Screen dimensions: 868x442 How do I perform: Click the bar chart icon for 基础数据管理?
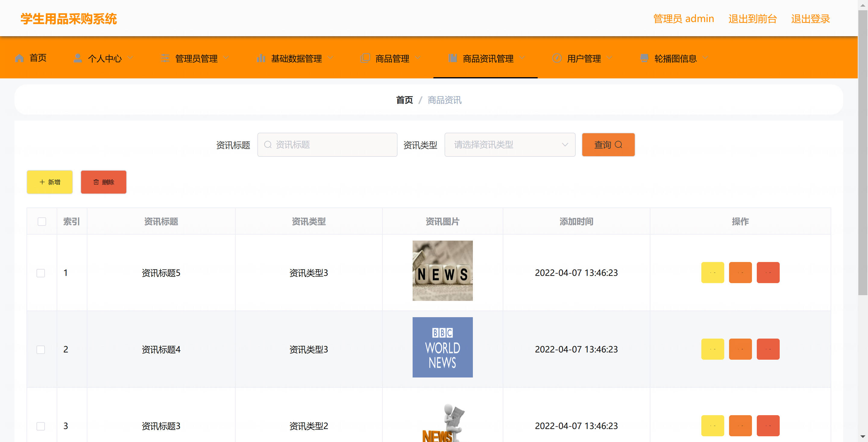(x=261, y=58)
